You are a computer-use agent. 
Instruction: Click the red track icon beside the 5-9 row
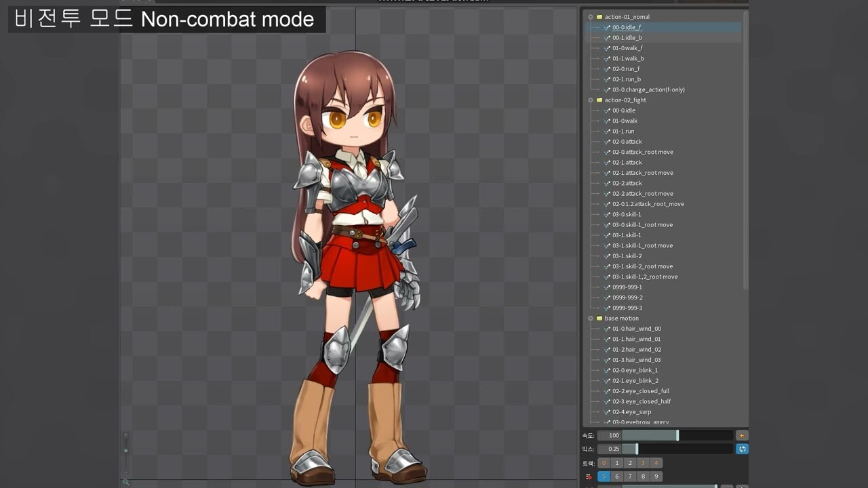pyautogui.click(x=590, y=476)
